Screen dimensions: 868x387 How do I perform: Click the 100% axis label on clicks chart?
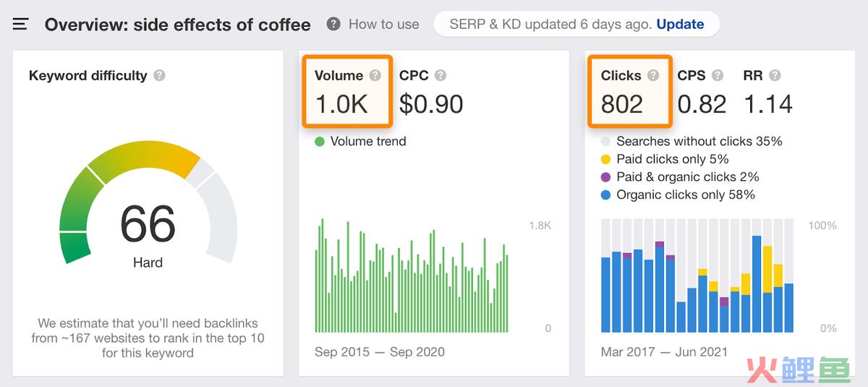822,226
